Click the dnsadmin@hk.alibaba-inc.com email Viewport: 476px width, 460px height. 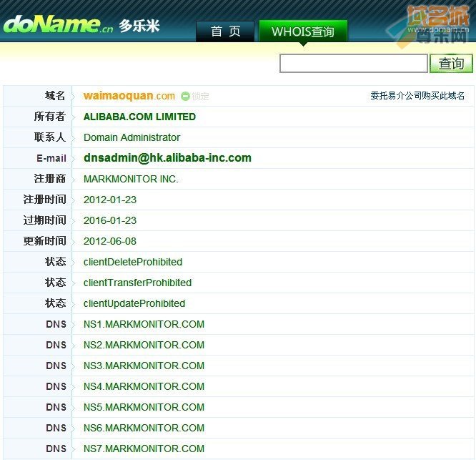(x=167, y=158)
